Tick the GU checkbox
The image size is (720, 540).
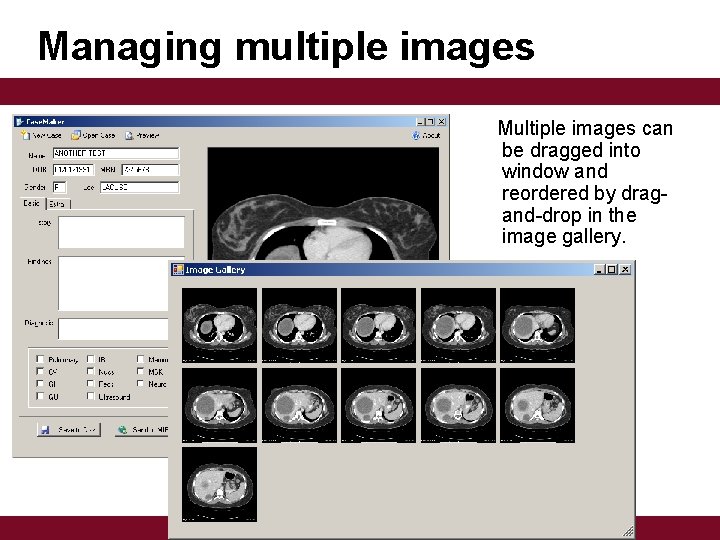point(40,396)
